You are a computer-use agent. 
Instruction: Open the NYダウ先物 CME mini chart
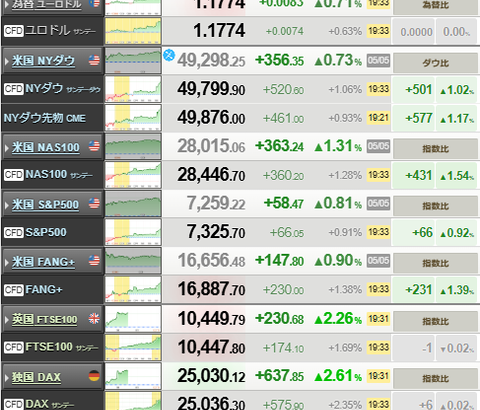coord(133,118)
